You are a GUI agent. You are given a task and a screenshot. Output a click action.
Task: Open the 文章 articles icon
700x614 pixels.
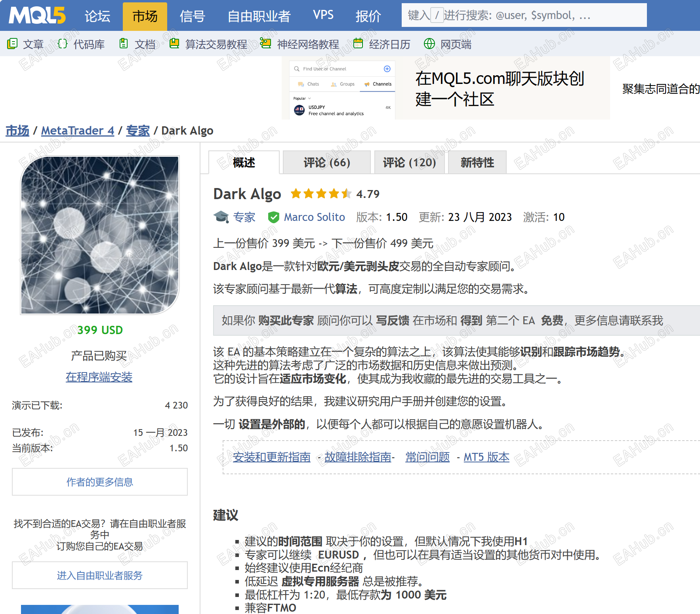[12, 44]
